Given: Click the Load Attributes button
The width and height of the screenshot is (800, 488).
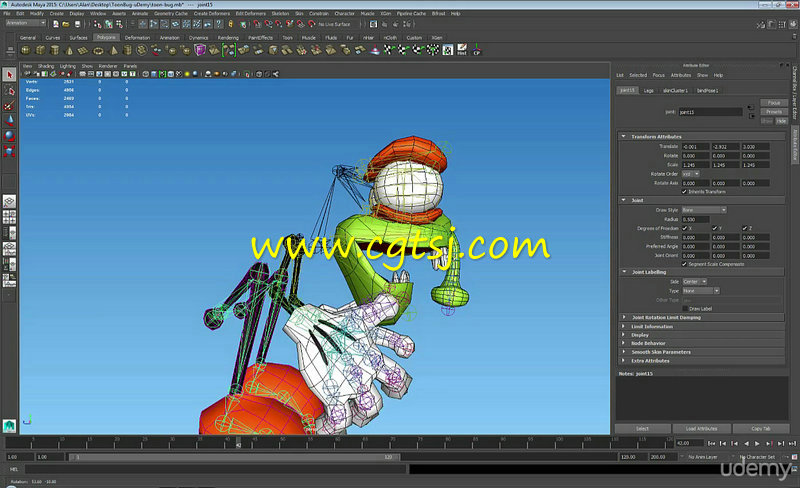Looking at the screenshot, I should (702, 429).
